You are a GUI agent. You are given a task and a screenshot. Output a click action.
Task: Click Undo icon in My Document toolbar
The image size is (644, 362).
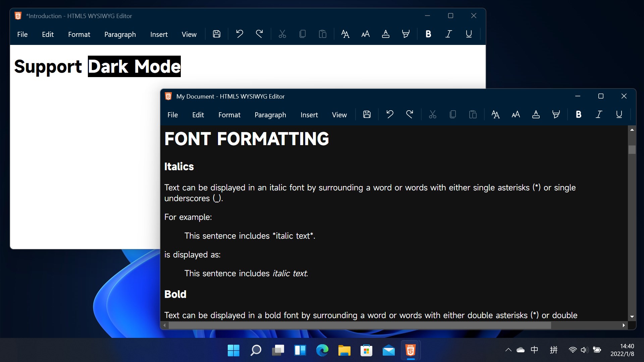tap(389, 115)
